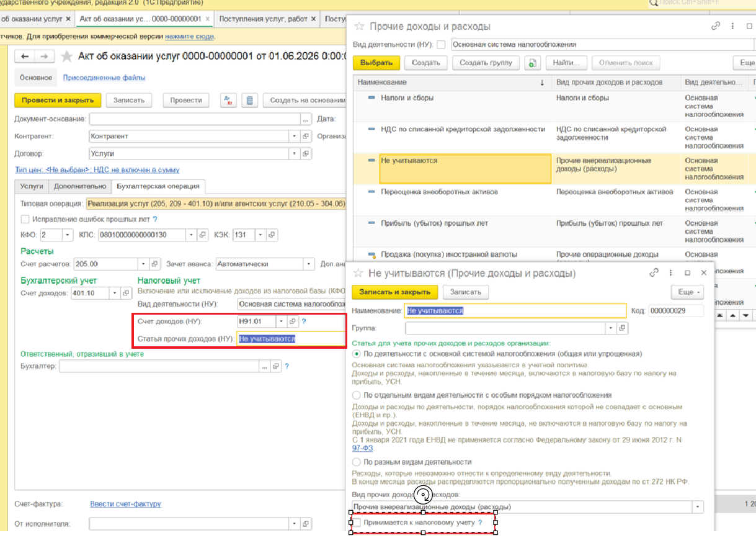The width and height of the screenshot is (756, 543).
Task: Select По отдельным видам деятельности radio
Action: click(x=356, y=395)
